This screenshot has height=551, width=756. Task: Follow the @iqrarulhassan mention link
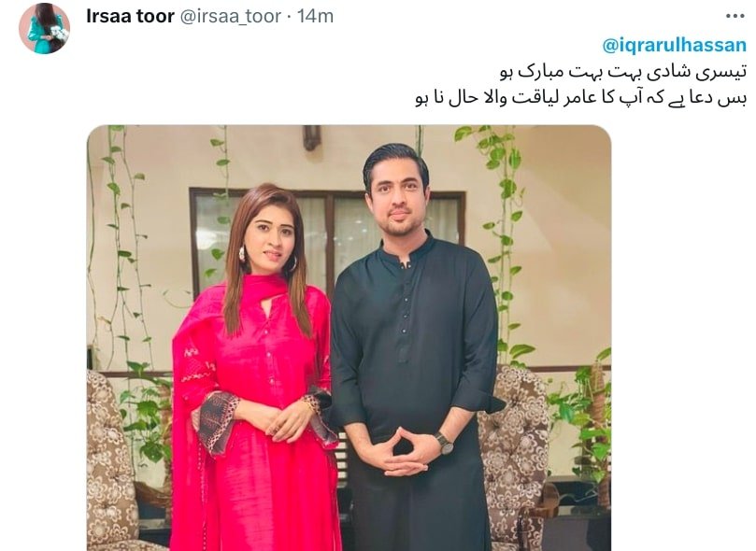(x=674, y=45)
